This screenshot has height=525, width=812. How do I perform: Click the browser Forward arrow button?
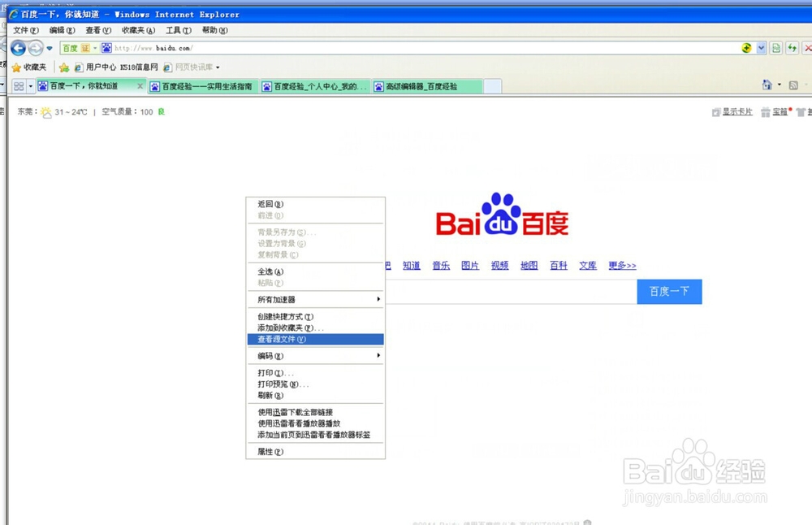tap(36, 48)
